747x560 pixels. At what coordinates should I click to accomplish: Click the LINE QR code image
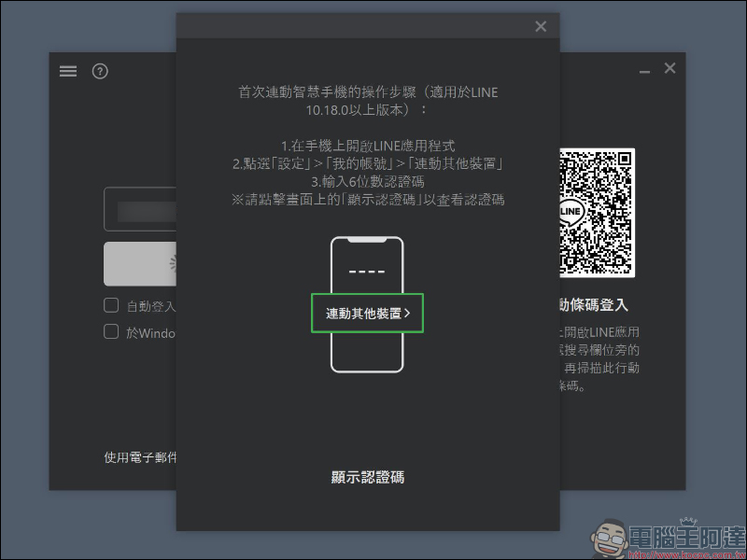tap(598, 213)
